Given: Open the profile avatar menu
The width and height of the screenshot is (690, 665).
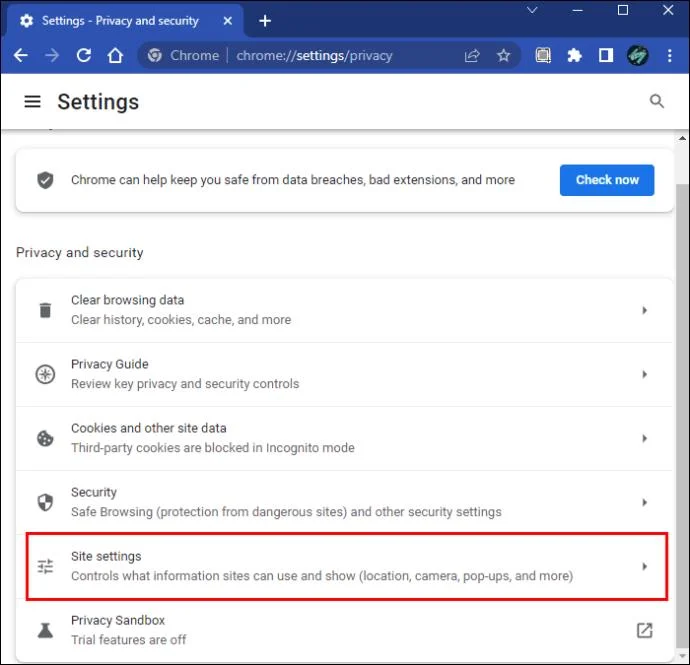Looking at the screenshot, I should 638,55.
